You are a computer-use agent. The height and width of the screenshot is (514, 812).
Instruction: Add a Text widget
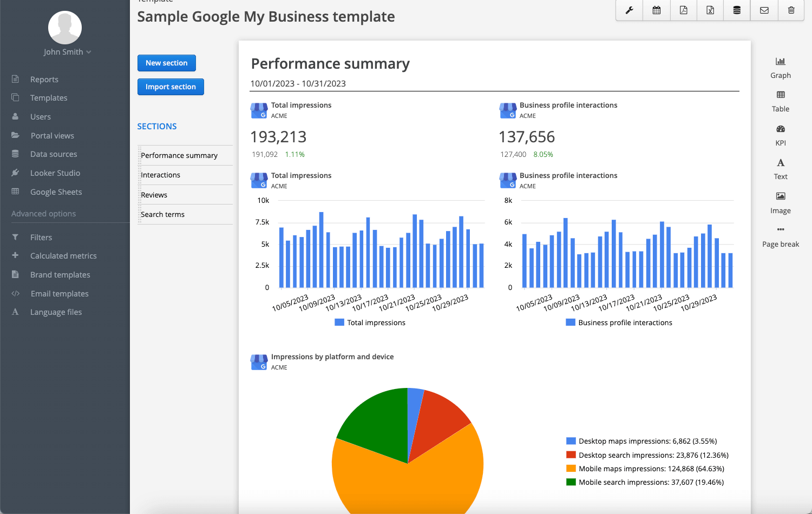click(780, 169)
